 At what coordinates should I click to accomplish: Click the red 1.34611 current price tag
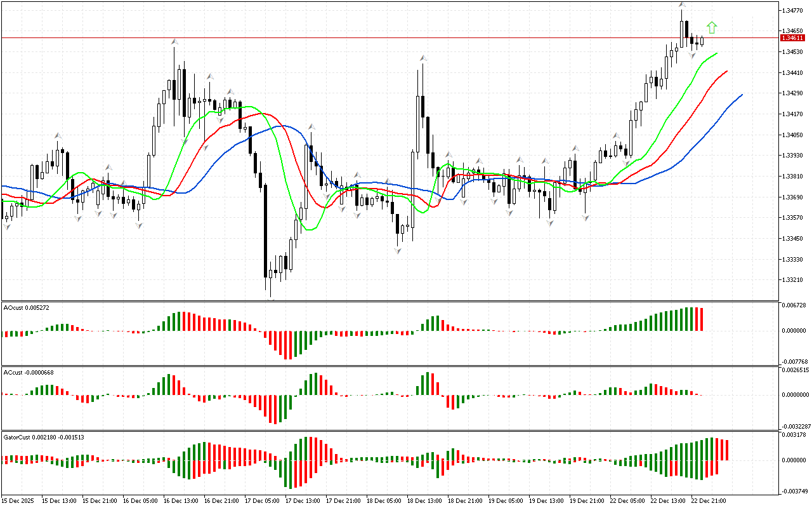pos(794,38)
